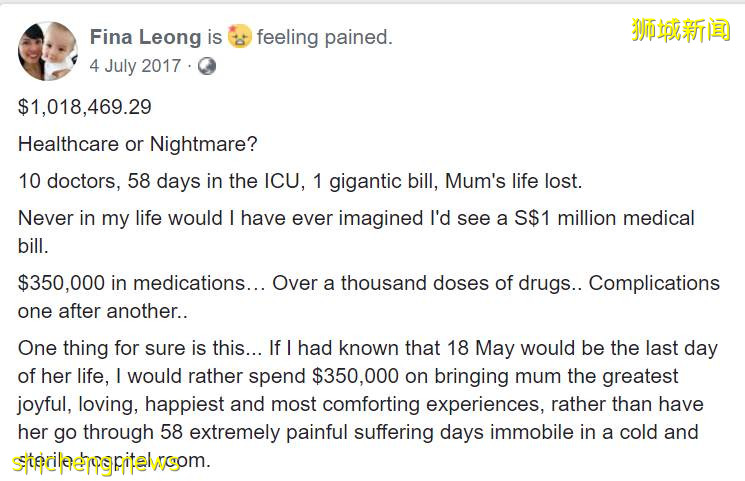Image resolution: width=745 pixels, height=481 pixels.
Task: Click the 'One thing for sure' sentence start
Action: 100,348
